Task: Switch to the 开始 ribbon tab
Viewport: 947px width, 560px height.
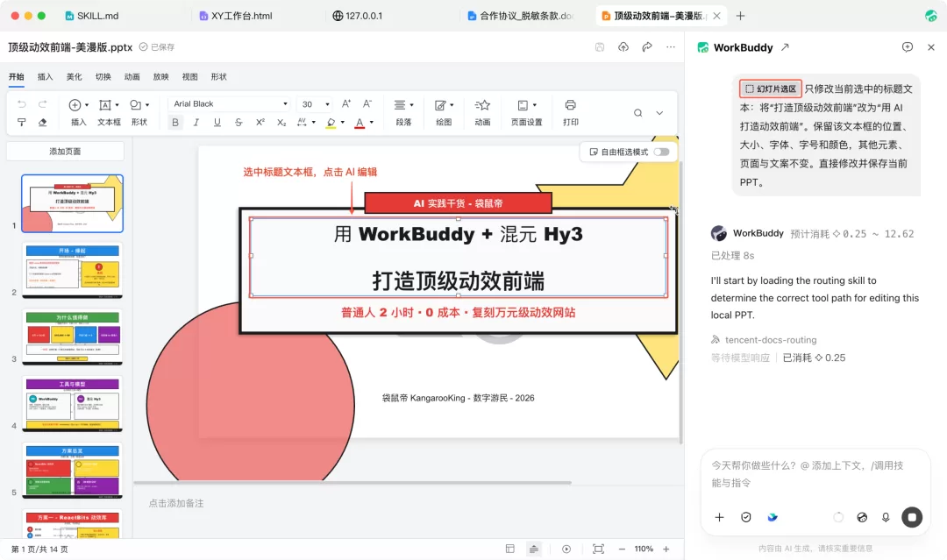Action: [x=17, y=76]
